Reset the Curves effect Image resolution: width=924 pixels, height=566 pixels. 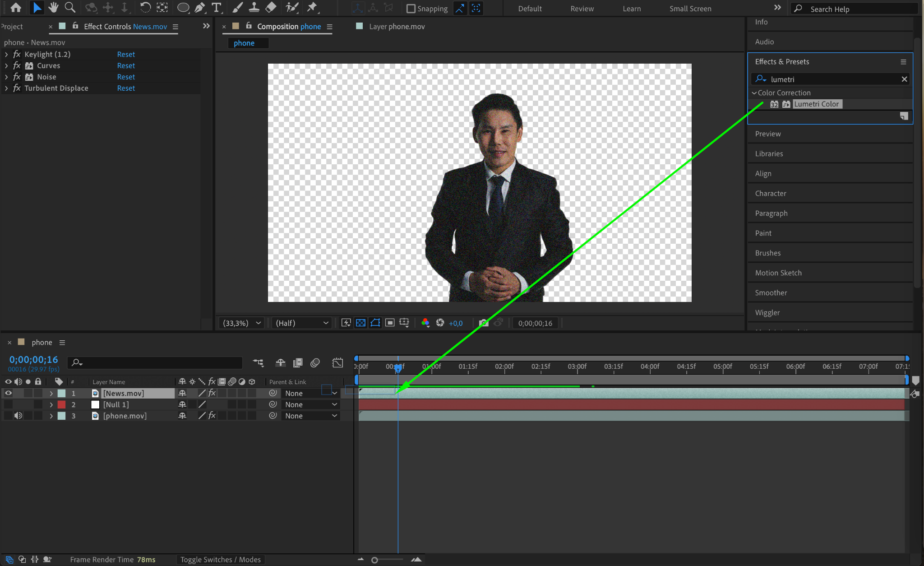tap(126, 65)
